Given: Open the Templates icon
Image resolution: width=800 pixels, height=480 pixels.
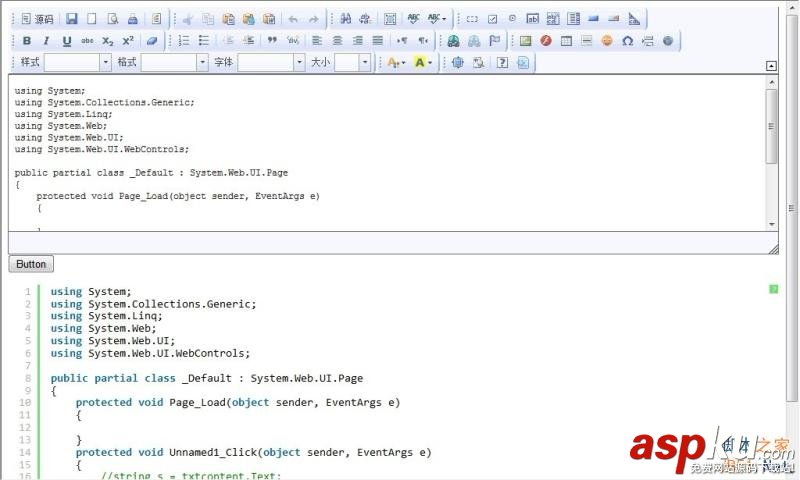Looking at the screenshot, I should [157, 19].
